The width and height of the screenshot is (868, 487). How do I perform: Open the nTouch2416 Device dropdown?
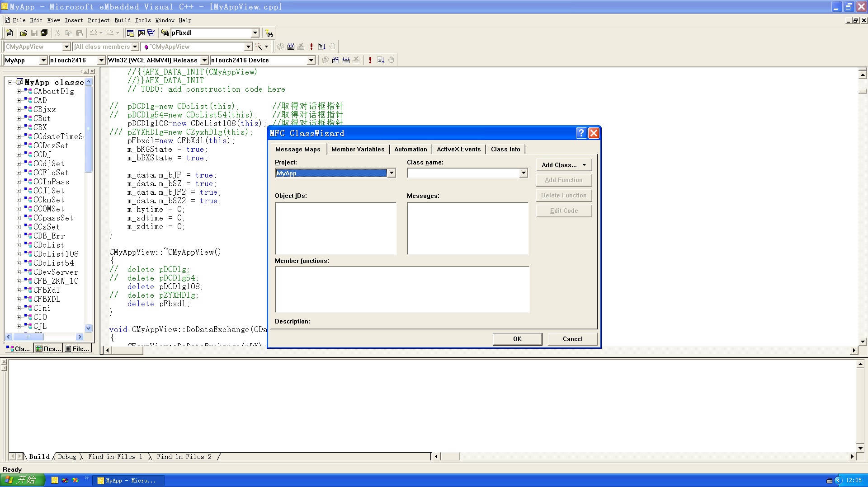[311, 60]
